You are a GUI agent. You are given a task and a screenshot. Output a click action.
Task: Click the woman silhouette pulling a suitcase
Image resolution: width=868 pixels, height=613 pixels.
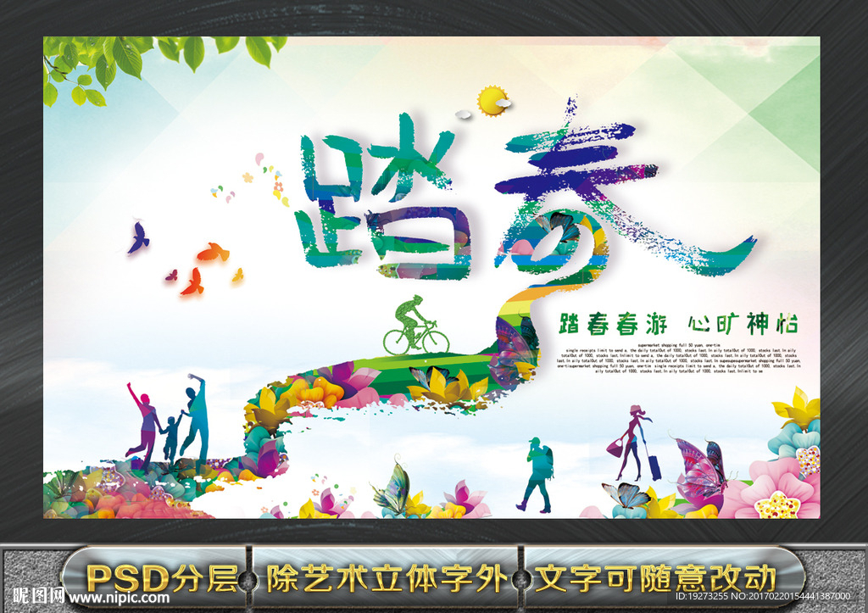click(634, 443)
